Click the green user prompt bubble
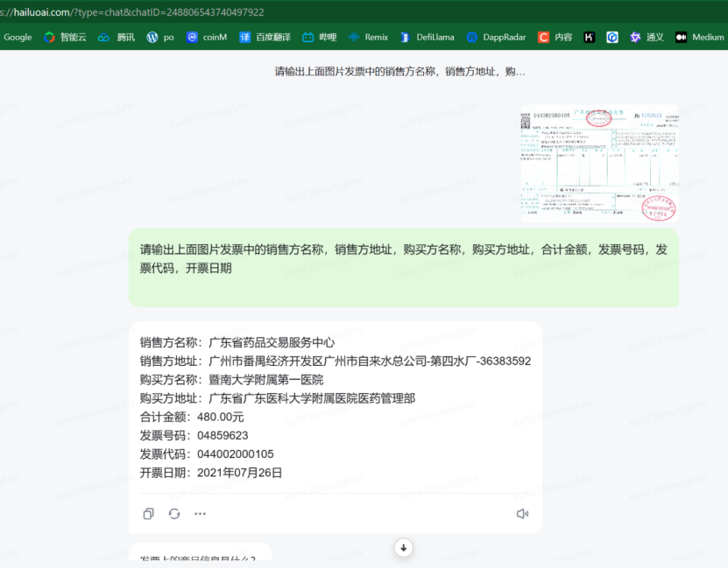The width and height of the screenshot is (728, 569). 404,268
